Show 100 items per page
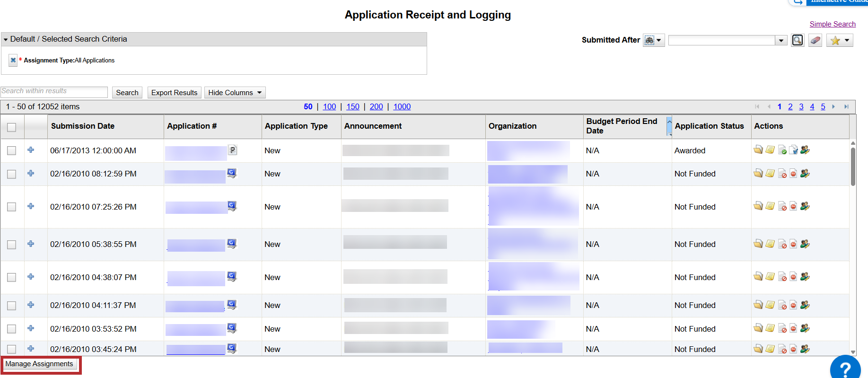Viewport: 868px width, 378px height. tap(329, 107)
